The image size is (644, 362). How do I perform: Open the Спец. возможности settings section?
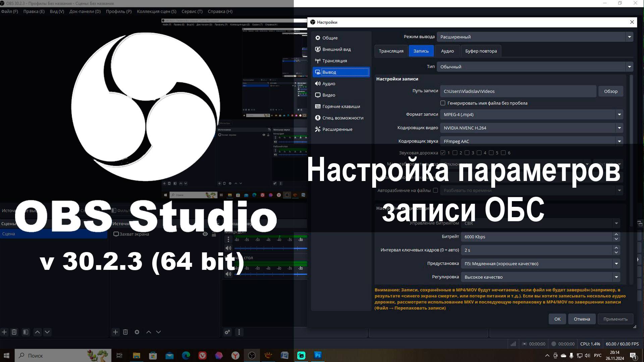coord(342,118)
